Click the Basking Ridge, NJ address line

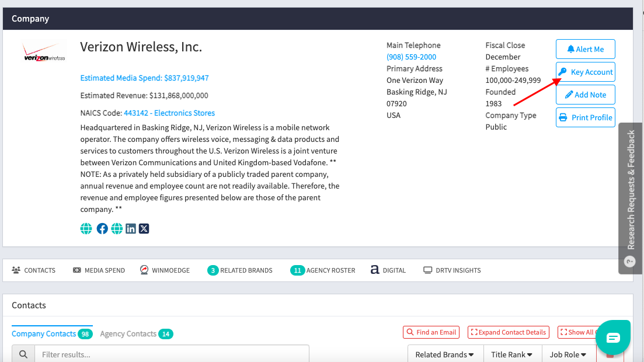[416, 92]
